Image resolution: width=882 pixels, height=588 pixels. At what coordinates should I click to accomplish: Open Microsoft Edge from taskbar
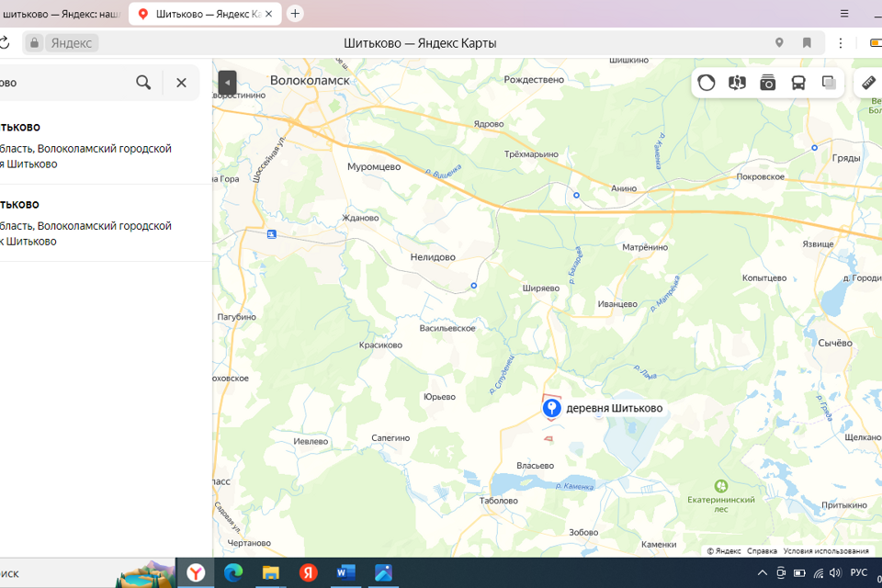[x=233, y=572]
